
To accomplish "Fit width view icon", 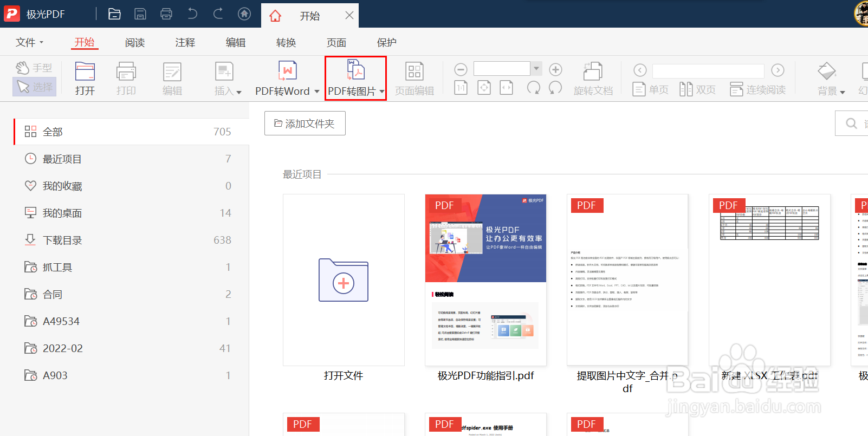I will coord(506,88).
